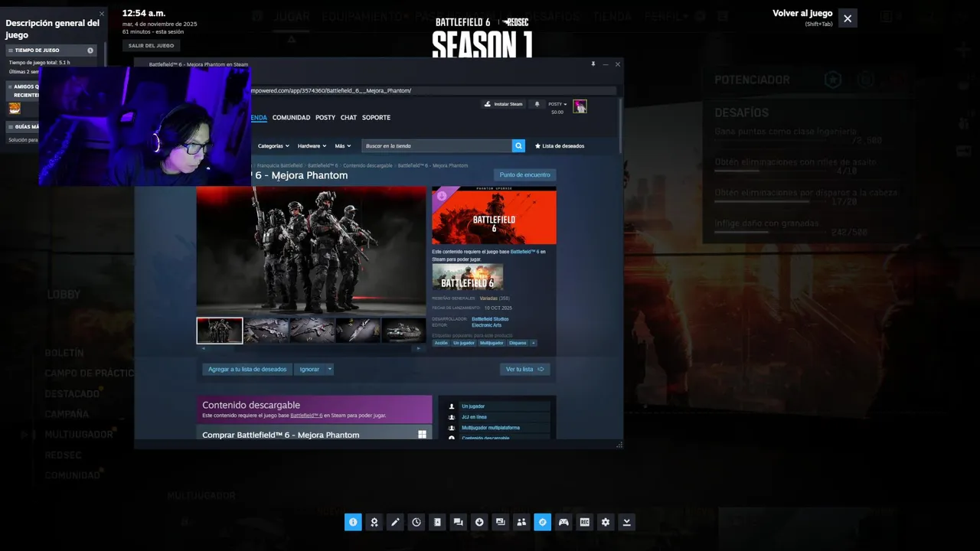Focus the Buscar en la tienda search field
The height and width of the screenshot is (551, 980).
coord(436,145)
